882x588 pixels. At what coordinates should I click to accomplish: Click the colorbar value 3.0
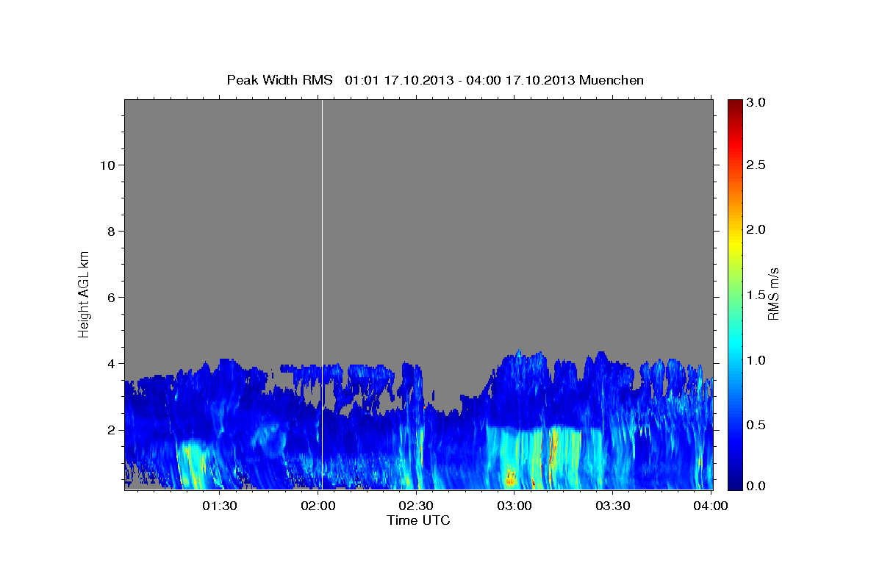point(756,103)
